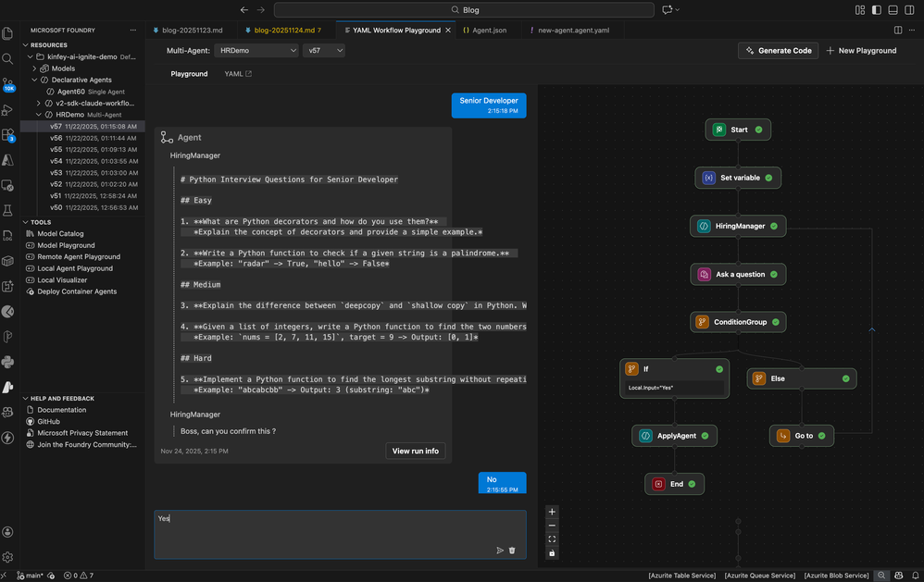This screenshot has width=924, height=582.
Task: Select the Playground sub-tab
Action: [x=189, y=74]
